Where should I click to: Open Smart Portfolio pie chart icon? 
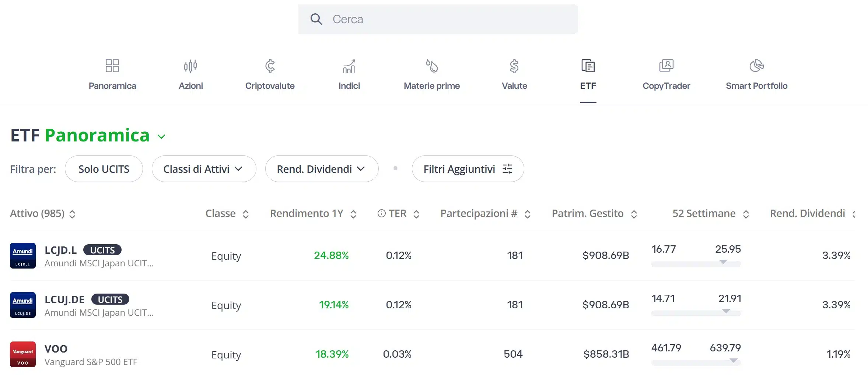pos(756,66)
